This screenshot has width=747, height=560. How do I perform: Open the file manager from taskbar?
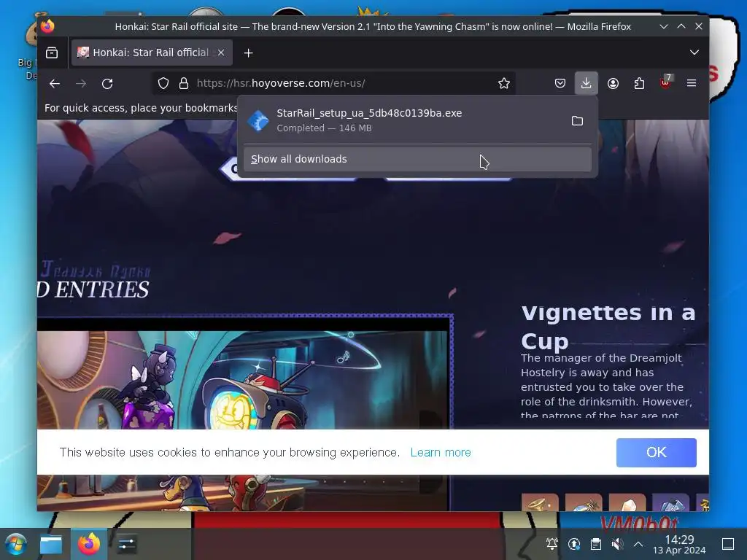[x=50, y=544]
